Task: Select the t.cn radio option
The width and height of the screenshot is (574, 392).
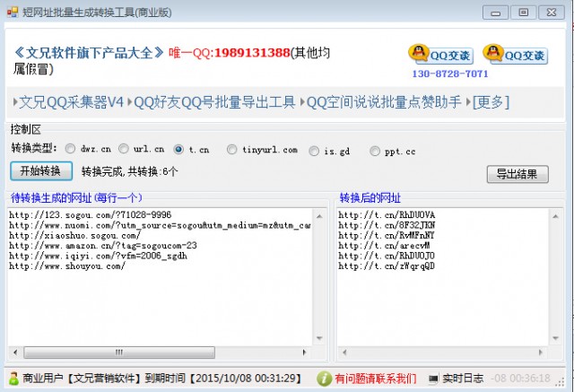Action: point(178,149)
